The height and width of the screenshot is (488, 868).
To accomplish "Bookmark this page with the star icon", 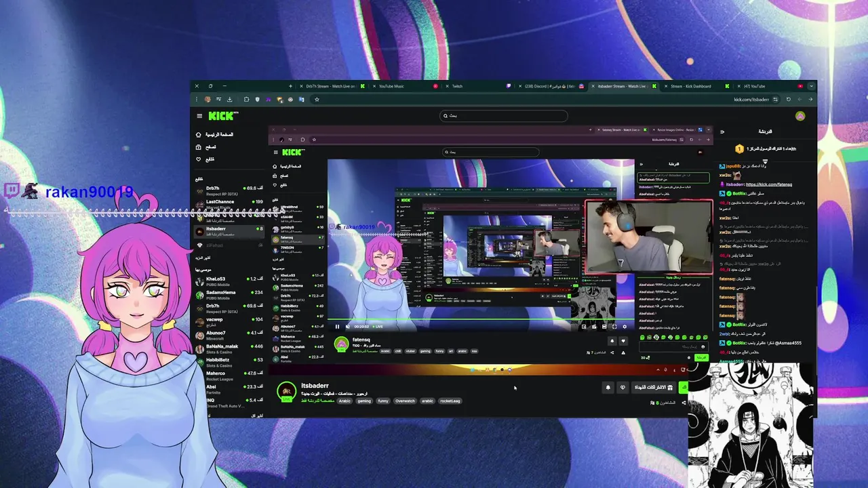I will coord(317,100).
